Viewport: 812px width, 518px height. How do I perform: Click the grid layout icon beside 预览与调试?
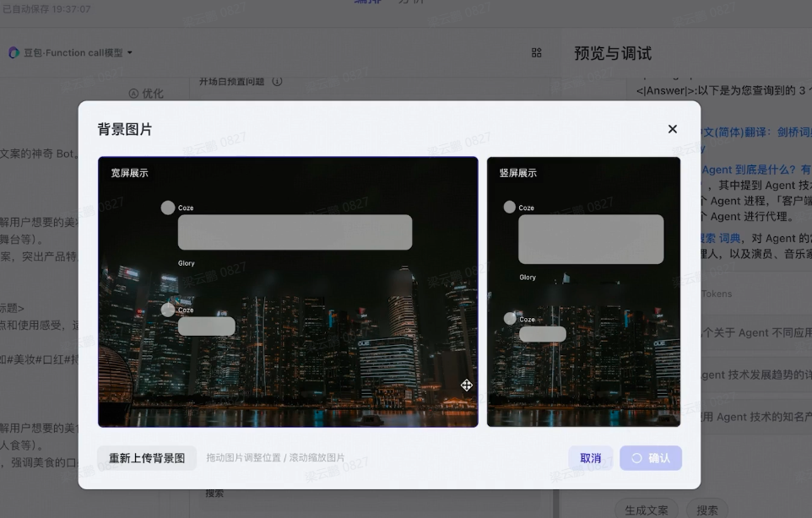click(536, 52)
